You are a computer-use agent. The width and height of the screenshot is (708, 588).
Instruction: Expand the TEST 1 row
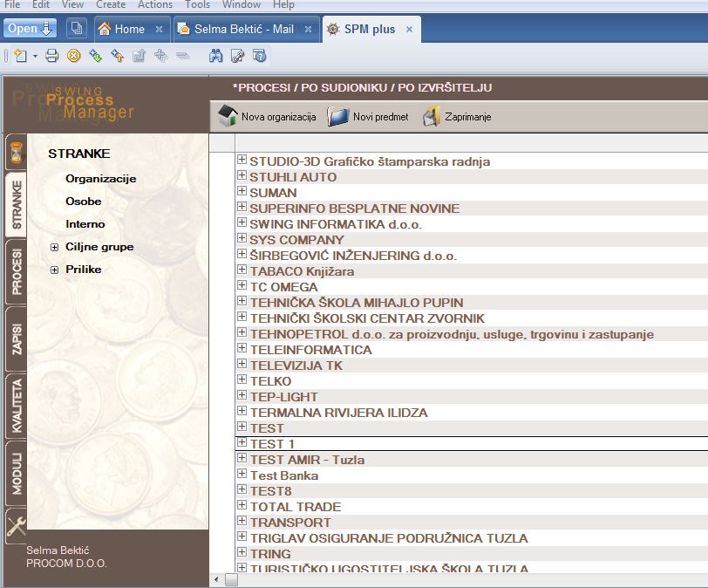click(x=242, y=441)
